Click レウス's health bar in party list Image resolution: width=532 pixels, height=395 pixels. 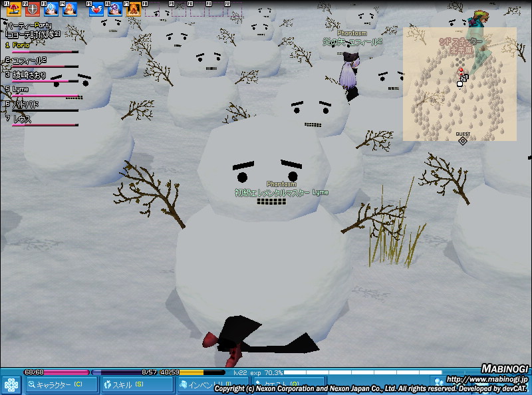45,125
